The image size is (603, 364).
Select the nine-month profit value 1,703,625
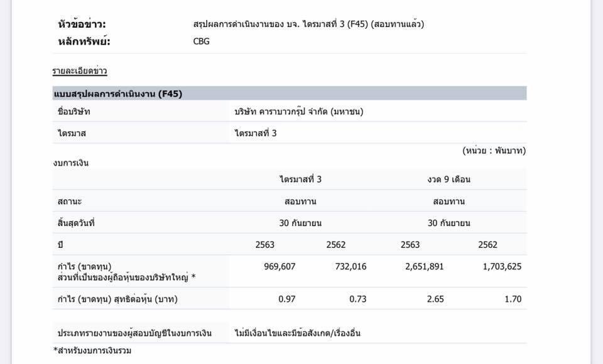pos(502,266)
